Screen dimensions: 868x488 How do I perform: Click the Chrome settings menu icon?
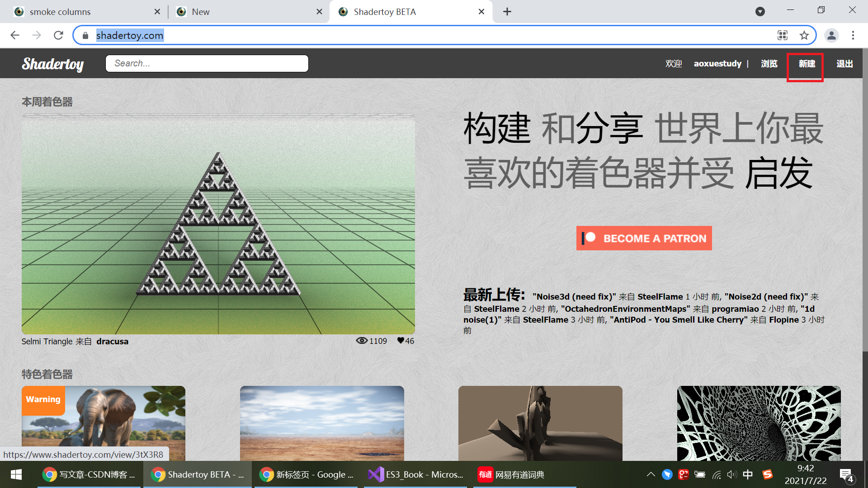pyautogui.click(x=854, y=35)
